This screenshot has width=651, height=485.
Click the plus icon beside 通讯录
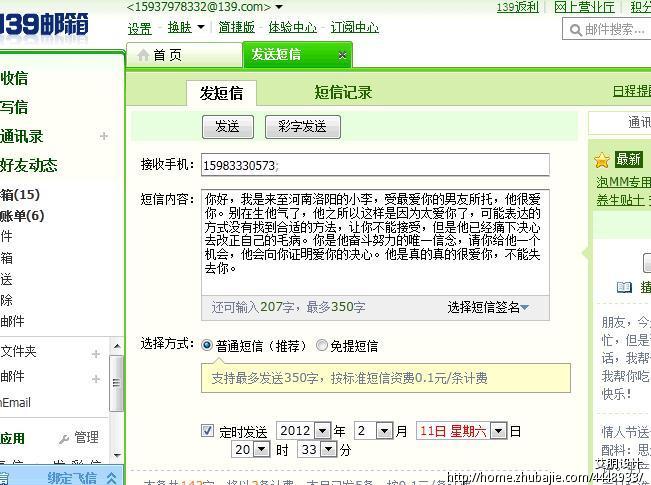(104, 136)
